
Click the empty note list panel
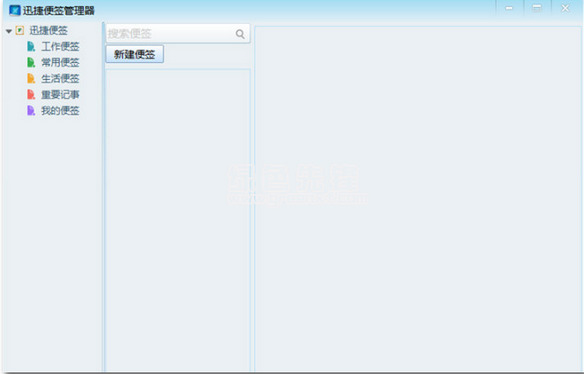178,220
